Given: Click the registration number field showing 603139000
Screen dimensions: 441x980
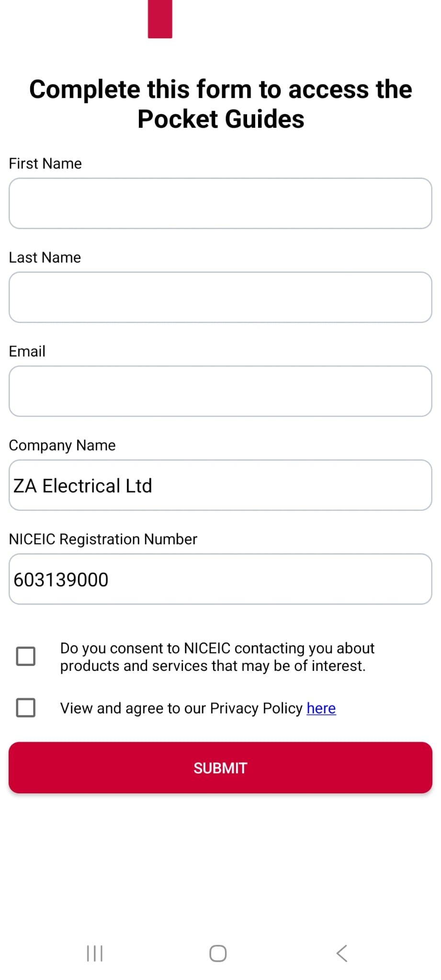Looking at the screenshot, I should tap(220, 579).
